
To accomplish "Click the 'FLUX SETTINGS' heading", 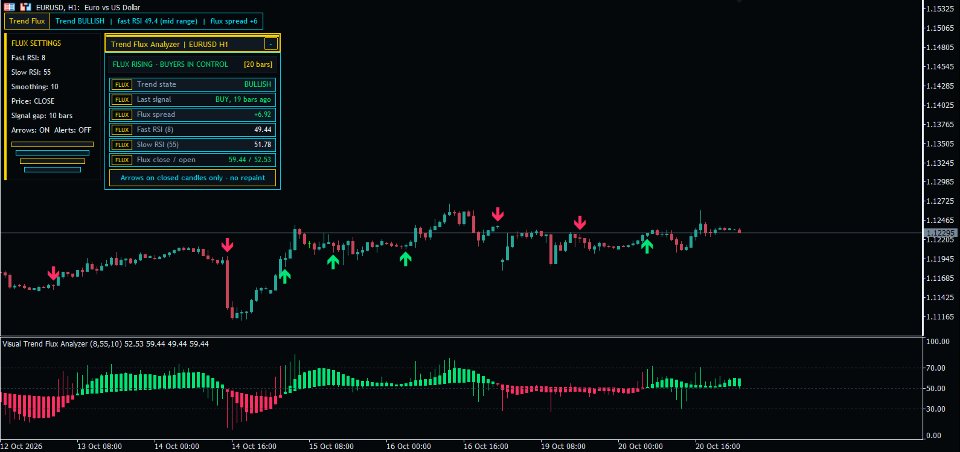I will pyautogui.click(x=36, y=43).
